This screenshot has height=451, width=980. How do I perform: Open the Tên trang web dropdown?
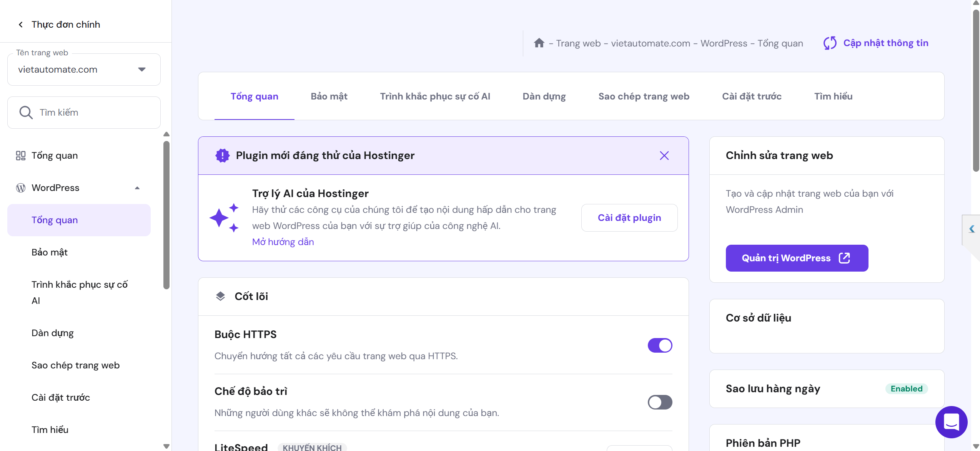coord(84,70)
